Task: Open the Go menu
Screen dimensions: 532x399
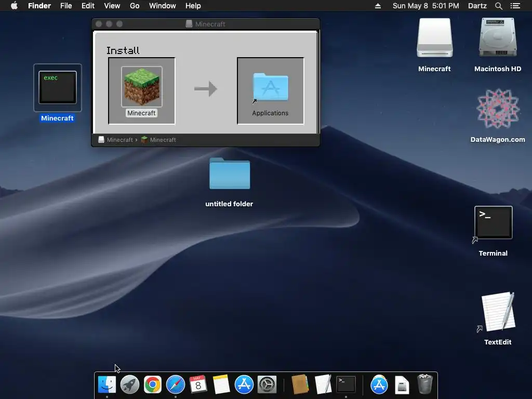Action: (135, 6)
